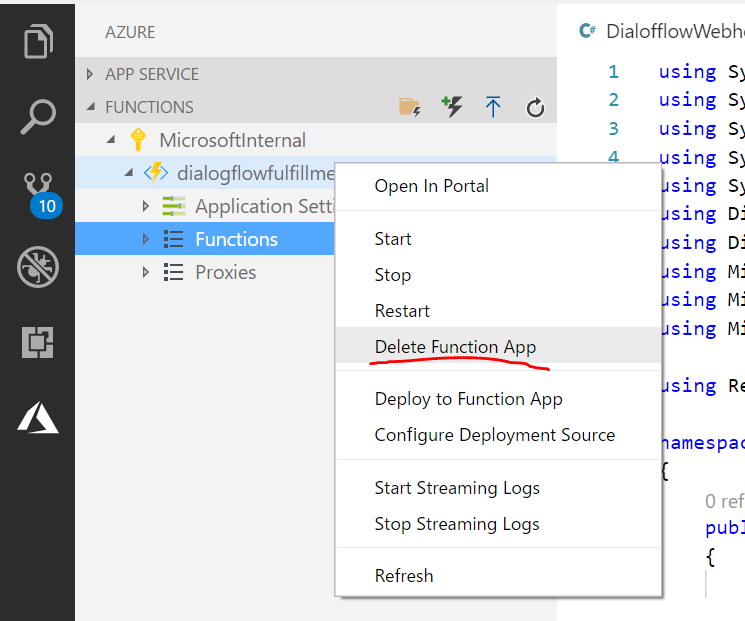745x621 pixels.
Task: Choose Open In Portal from the context menu
Action: (498, 186)
